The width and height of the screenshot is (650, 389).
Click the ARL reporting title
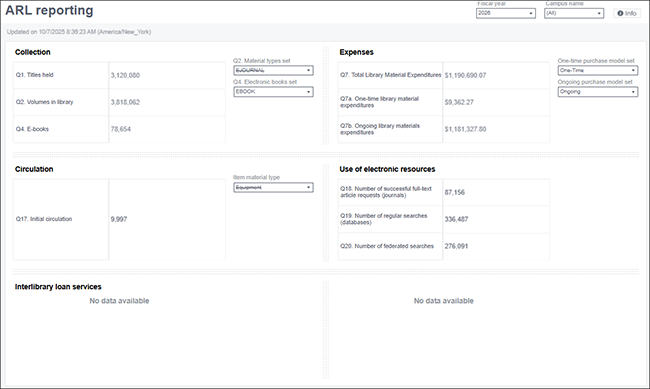pyautogui.click(x=49, y=10)
